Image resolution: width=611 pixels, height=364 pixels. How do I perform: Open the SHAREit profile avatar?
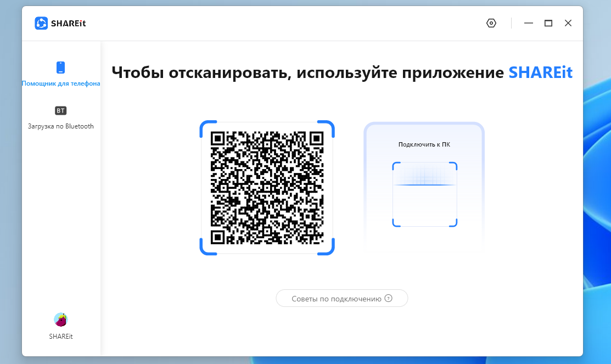pyautogui.click(x=61, y=320)
